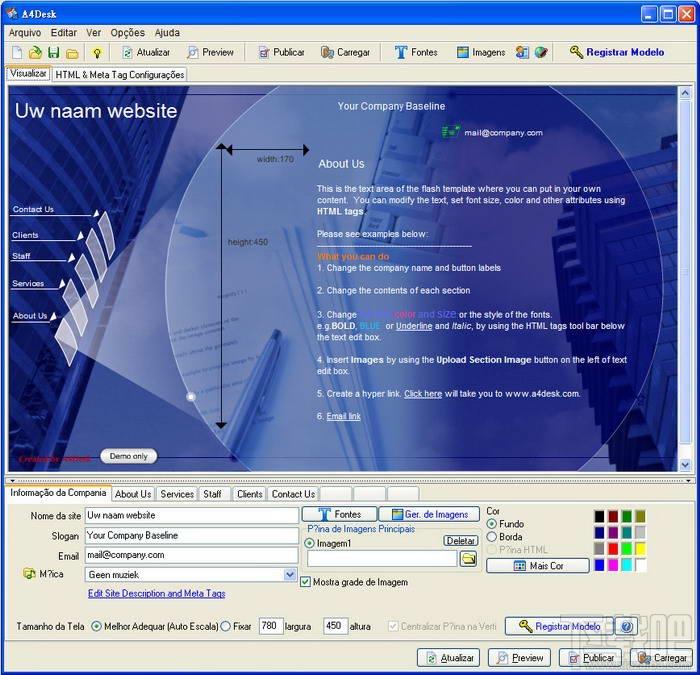Switch to HTML & Meta Tag Configurações tab
700x675 pixels.
pyautogui.click(x=120, y=75)
